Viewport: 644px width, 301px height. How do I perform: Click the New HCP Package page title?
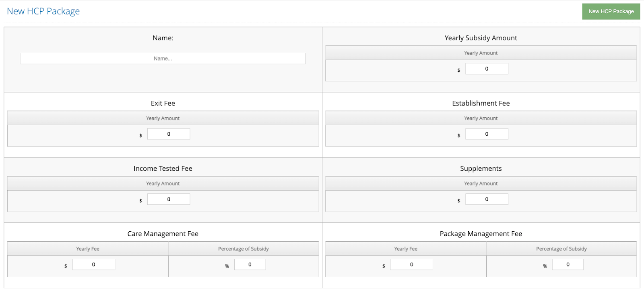[43, 11]
